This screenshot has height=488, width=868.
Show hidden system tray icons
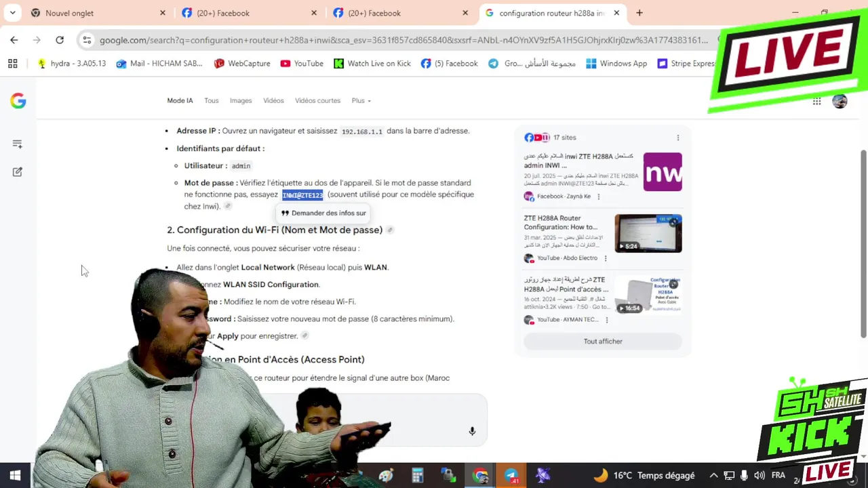click(x=713, y=476)
